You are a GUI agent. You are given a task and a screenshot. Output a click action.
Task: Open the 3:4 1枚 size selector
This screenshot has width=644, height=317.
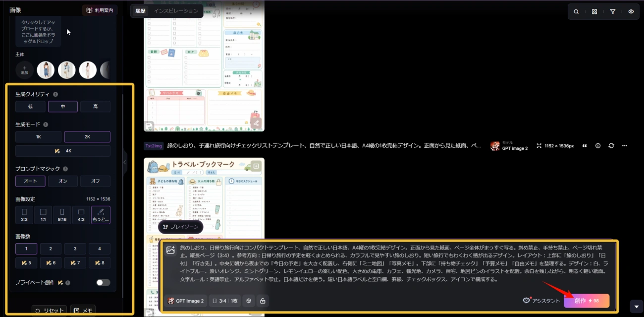point(224,301)
